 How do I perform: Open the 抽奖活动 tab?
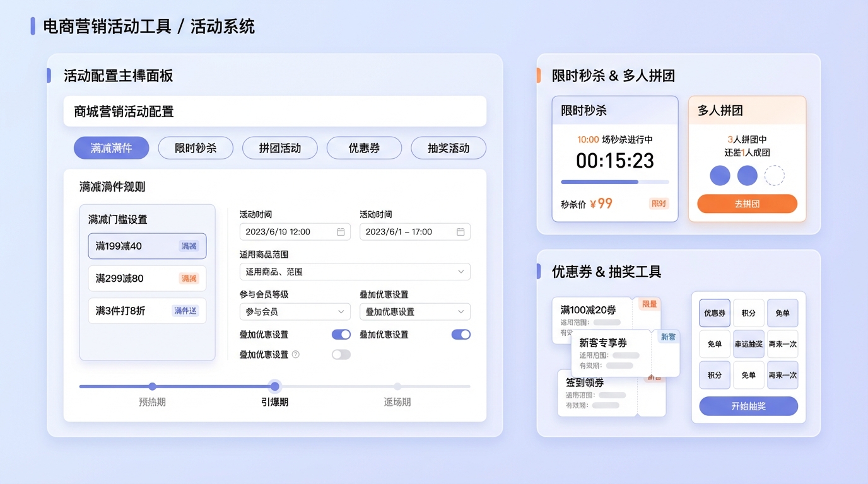(448, 148)
